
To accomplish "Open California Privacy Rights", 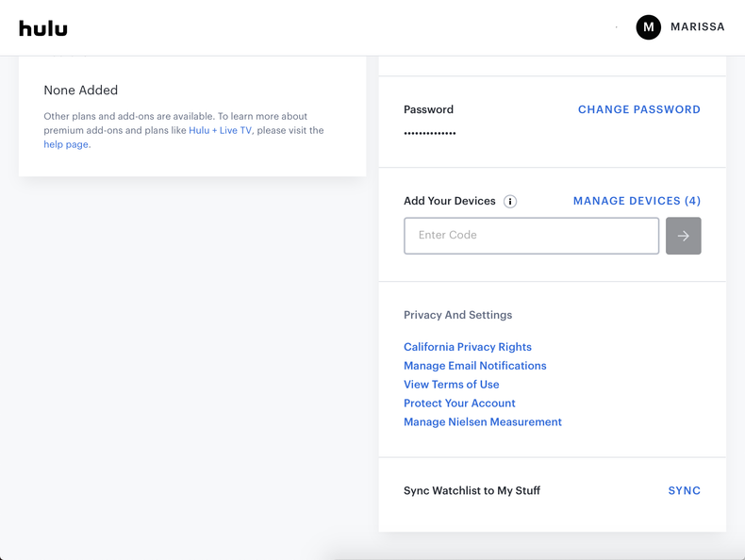I will (x=468, y=347).
